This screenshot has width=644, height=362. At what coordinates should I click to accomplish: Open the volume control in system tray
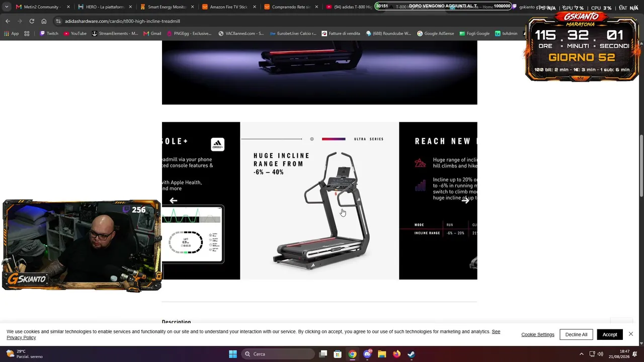tap(600, 354)
